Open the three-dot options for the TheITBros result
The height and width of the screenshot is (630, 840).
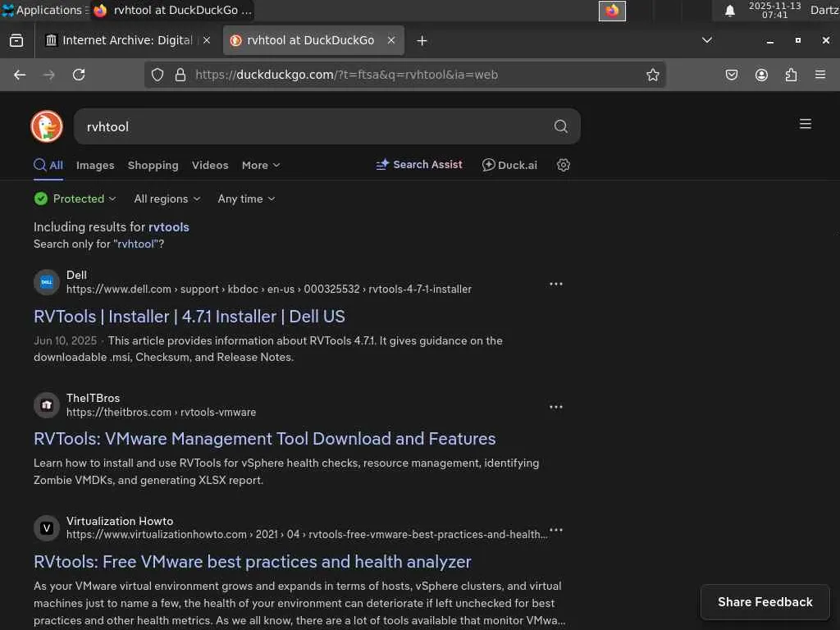click(556, 407)
